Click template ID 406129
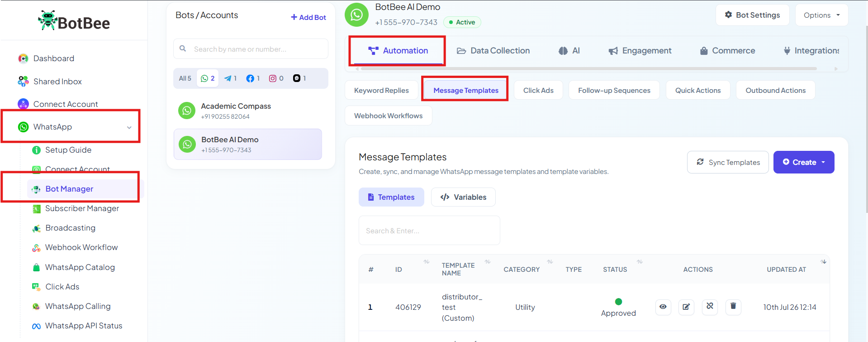868x342 pixels. click(x=408, y=307)
